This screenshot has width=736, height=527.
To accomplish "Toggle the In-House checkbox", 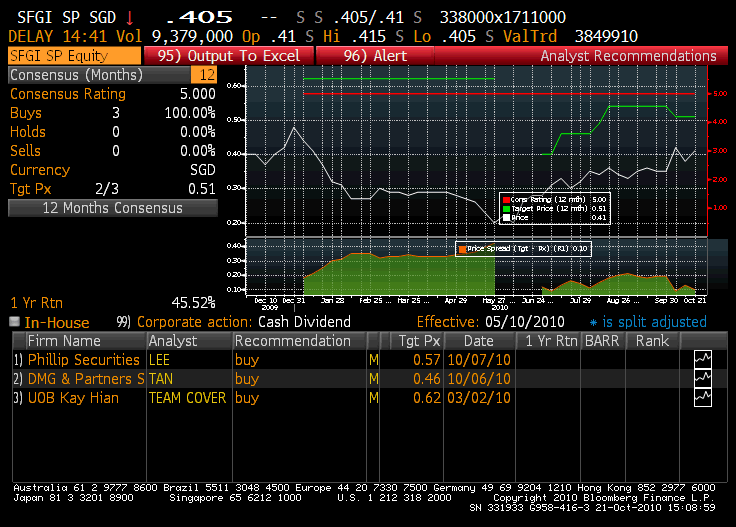I will [x=15, y=321].
